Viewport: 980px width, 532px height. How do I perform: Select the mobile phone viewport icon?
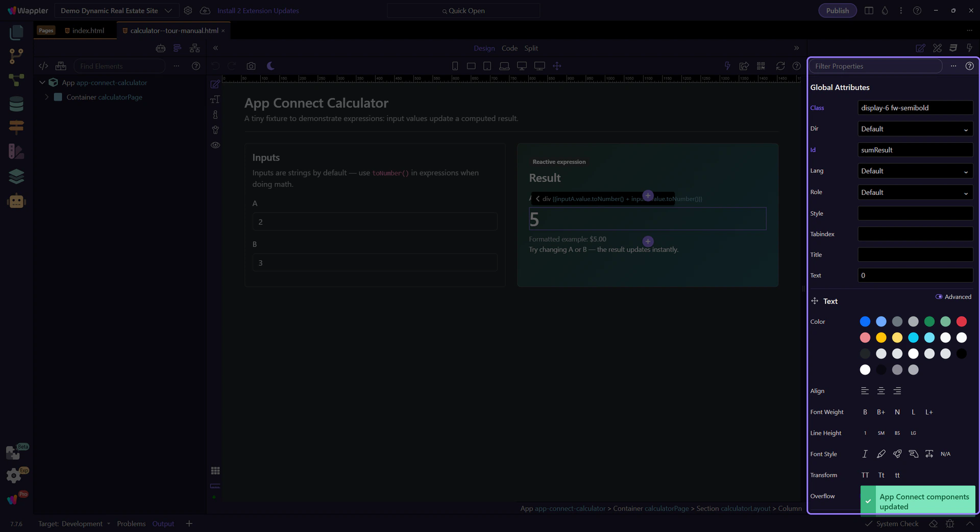coord(455,66)
